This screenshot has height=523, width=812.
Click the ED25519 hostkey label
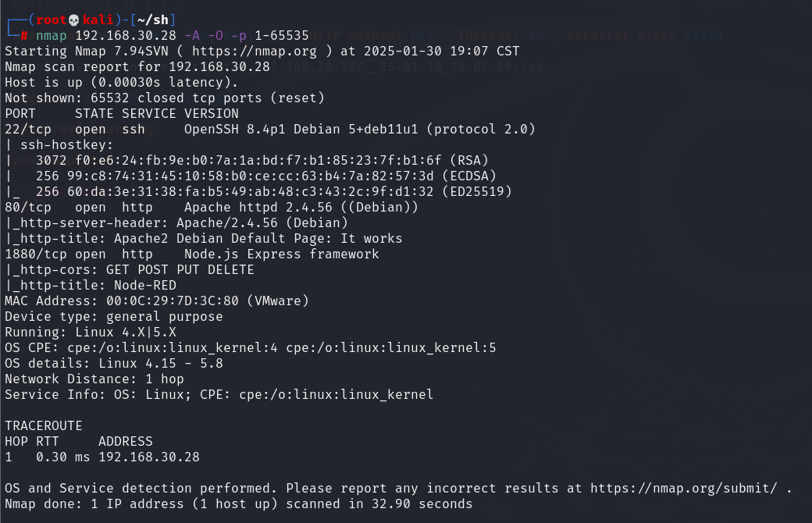(477, 191)
